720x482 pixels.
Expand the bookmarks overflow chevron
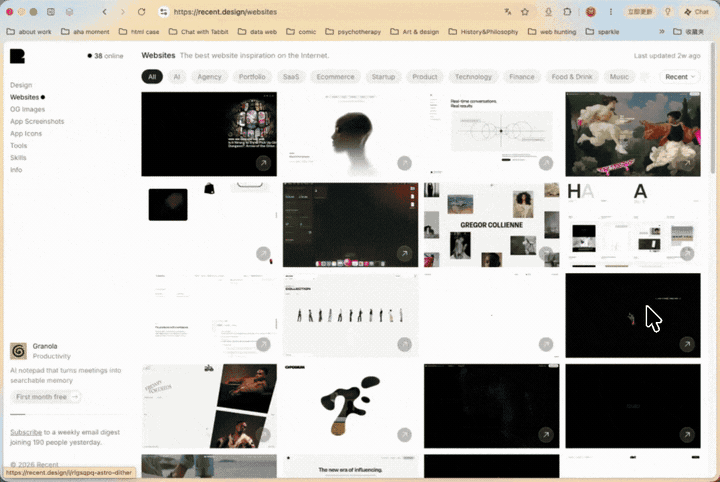point(662,32)
